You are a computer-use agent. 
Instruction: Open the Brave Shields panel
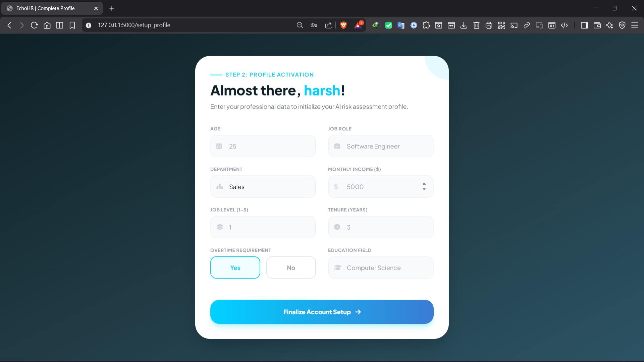(343, 25)
